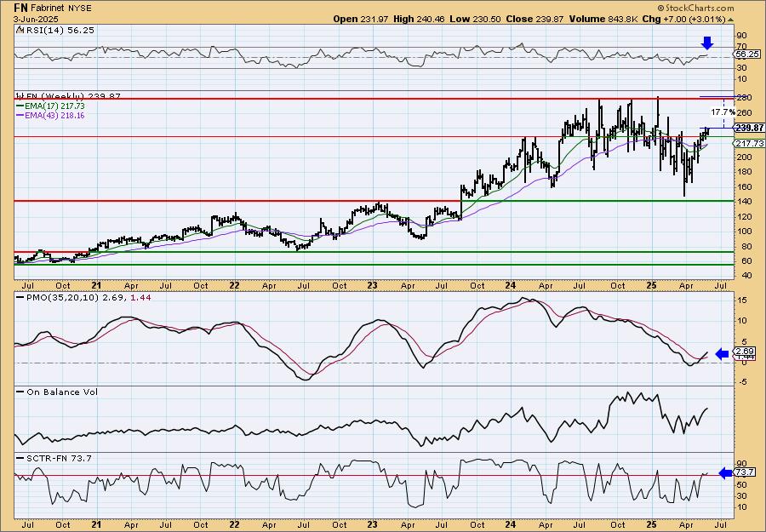766x532 pixels.
Task: Click the On Balance Vol panel label
Action: [x=62, y=392]
